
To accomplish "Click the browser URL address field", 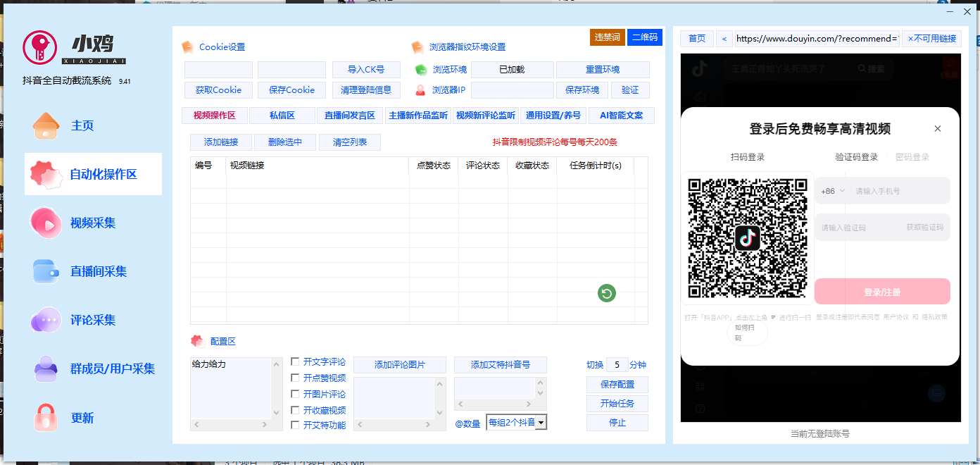I will pos(817,39).
